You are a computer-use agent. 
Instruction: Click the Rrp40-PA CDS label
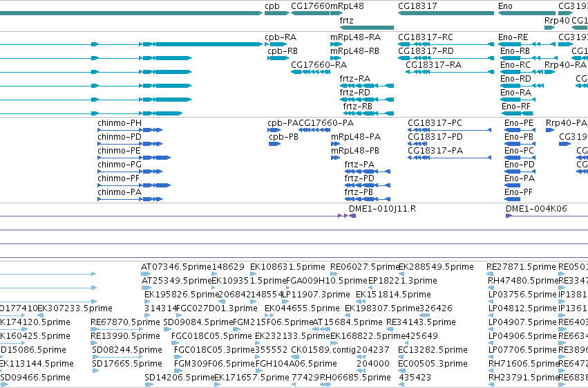point(567,123)
